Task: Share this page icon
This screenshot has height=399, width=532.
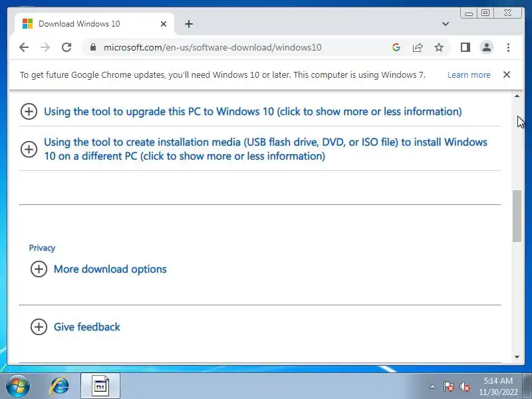Action: [x=418, y=47]
